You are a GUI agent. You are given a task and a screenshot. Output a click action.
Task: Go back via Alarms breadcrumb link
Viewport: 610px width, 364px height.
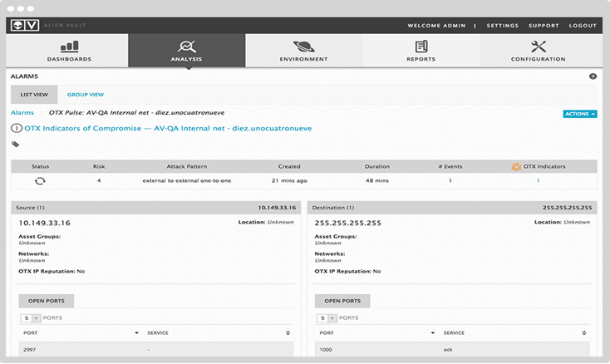[22, 112]
